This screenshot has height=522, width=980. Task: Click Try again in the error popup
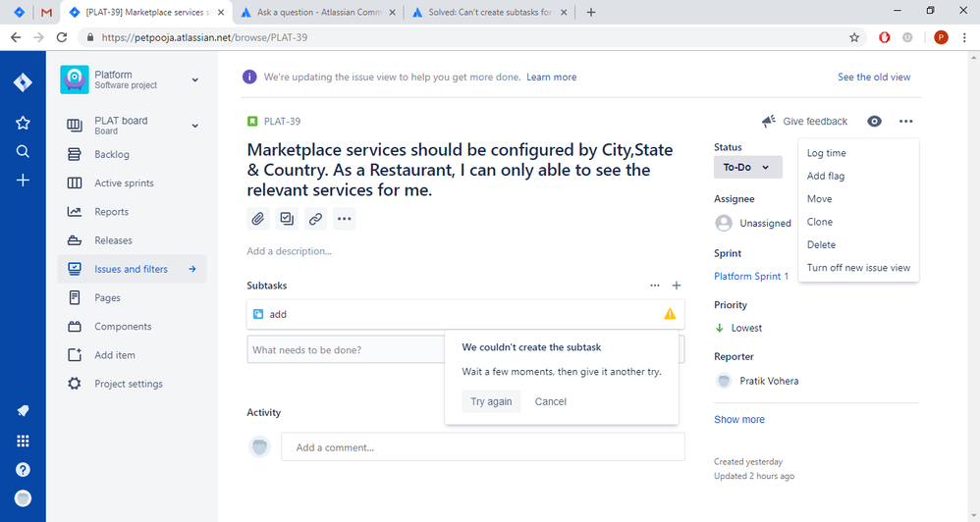491,401
